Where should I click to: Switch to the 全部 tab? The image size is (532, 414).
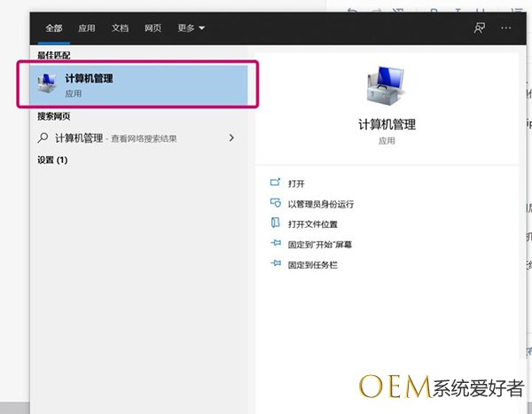pyautogui.click(x=54, y=27)
